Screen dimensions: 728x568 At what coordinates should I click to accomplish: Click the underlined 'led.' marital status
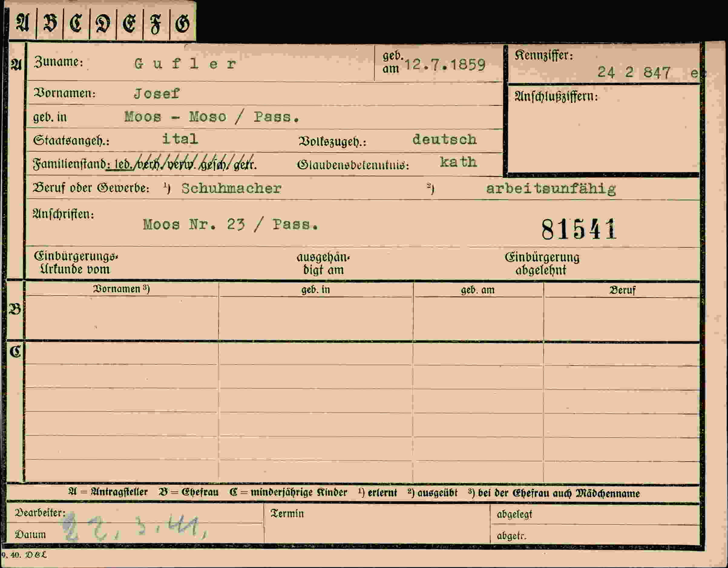coord(123,165)
